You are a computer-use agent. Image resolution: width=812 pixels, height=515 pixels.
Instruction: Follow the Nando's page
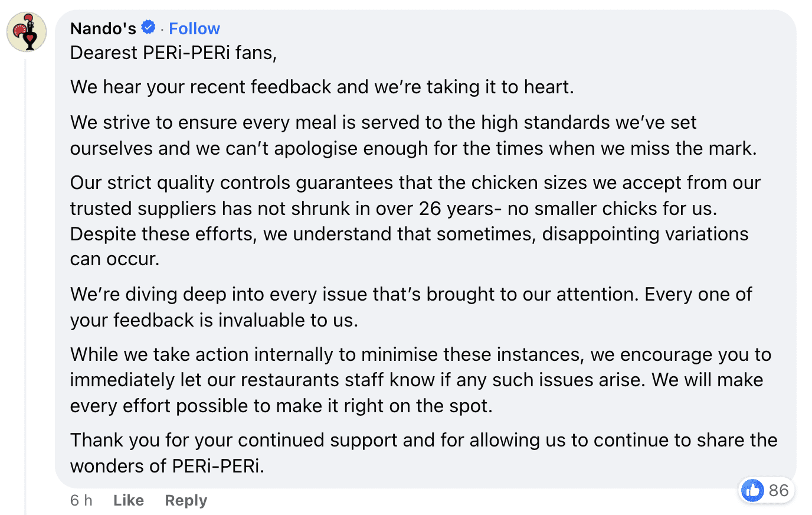tap(194, 28)
